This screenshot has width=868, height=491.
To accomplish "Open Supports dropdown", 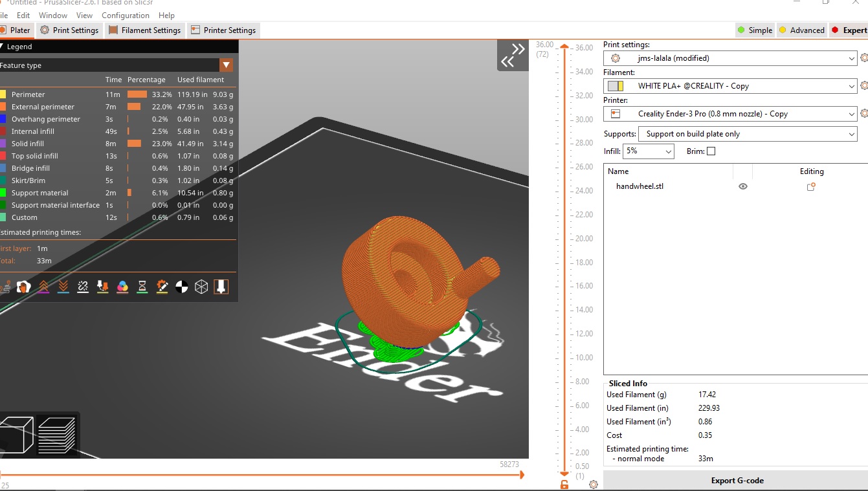I will [x=748, y=134].
